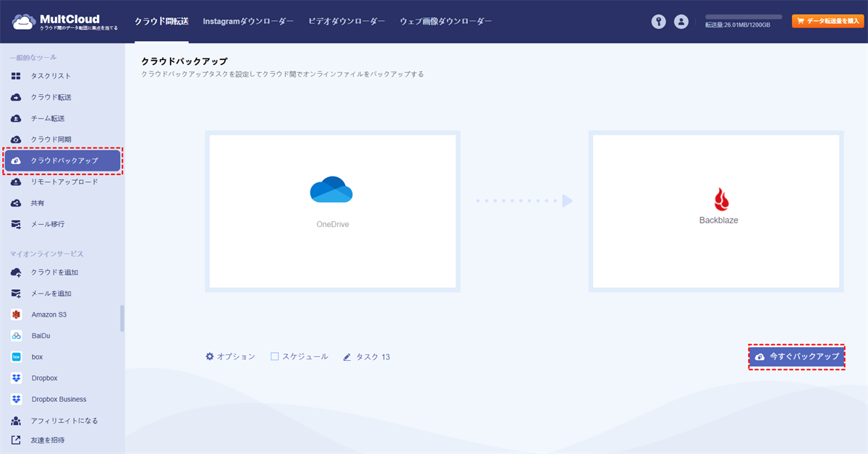This screenshot has height=454, width=868.
Task: Click the Share sidebar icon
Action: 16,203
